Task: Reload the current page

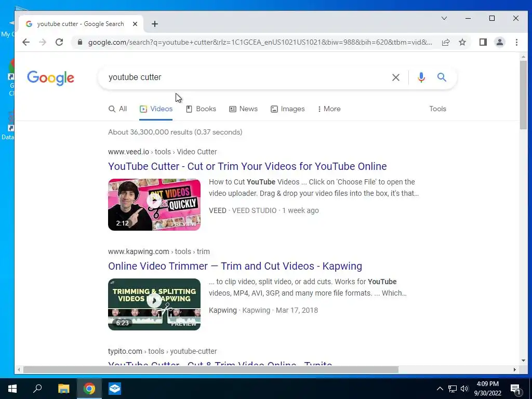Action: coord(59,42)
